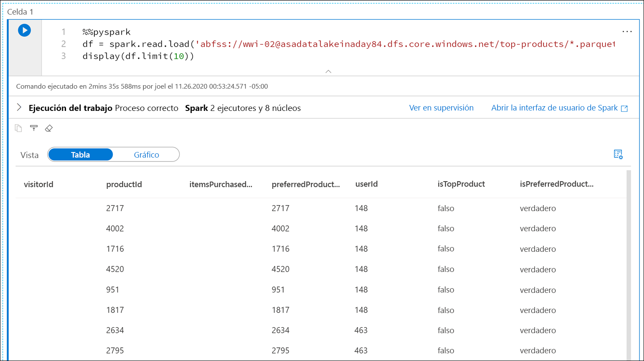Screen dimensions: 644x361
Task: Copy the cell output
Action: pos(18,128)
